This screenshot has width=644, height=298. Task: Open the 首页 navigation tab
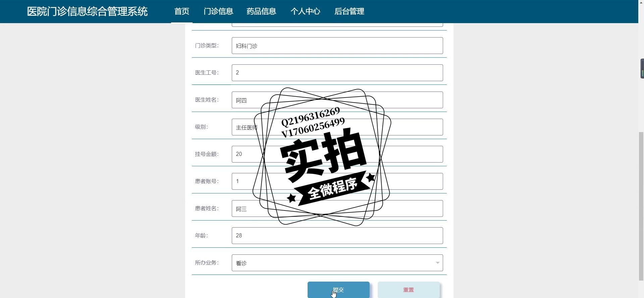coord(182,11)
